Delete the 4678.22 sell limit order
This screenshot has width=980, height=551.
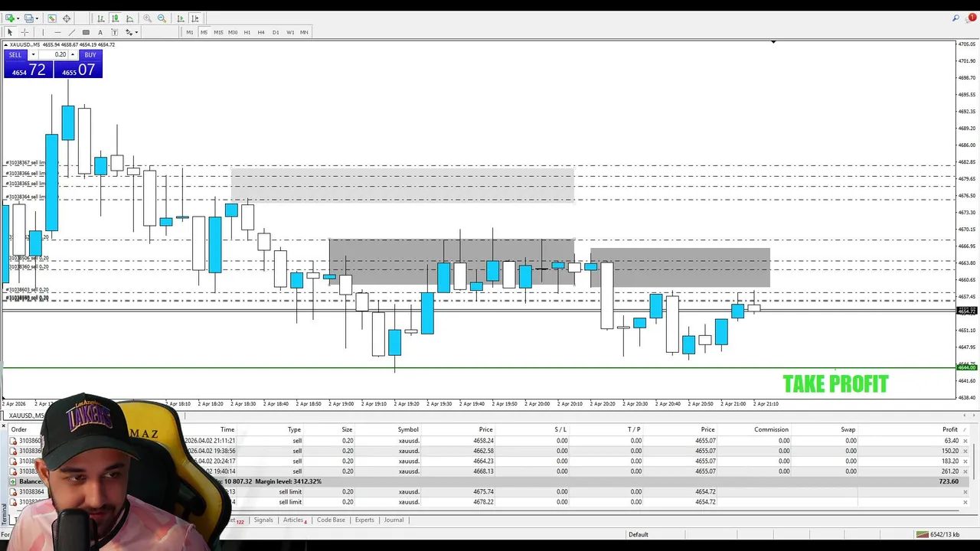pos(965,502)
